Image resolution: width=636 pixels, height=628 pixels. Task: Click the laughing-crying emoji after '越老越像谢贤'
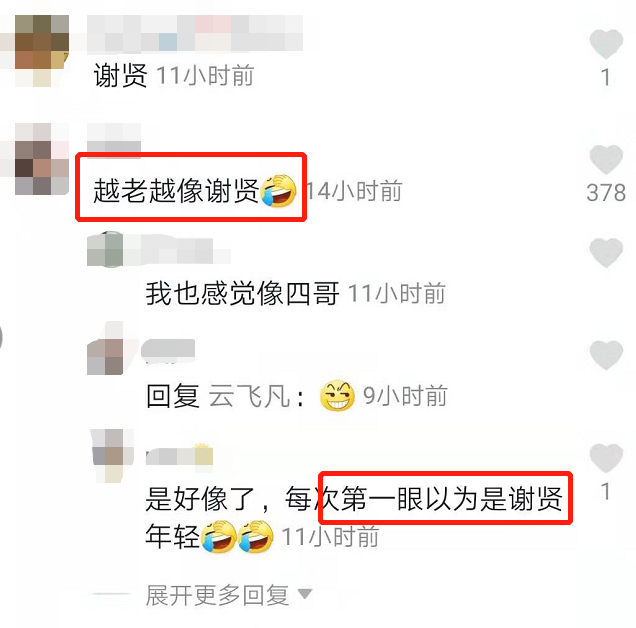[x=278, y=191]
